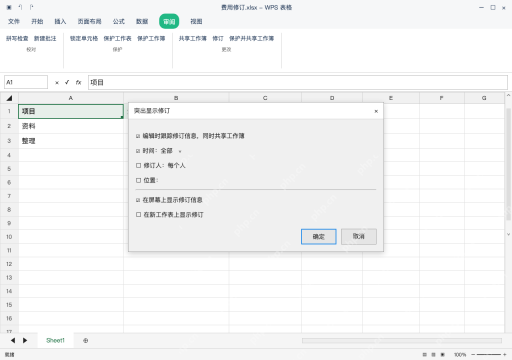Toggle 在屏幕上显示修订信息 checkbox
Viewport: 512px width, 360px height.
(x=138, y=200)
